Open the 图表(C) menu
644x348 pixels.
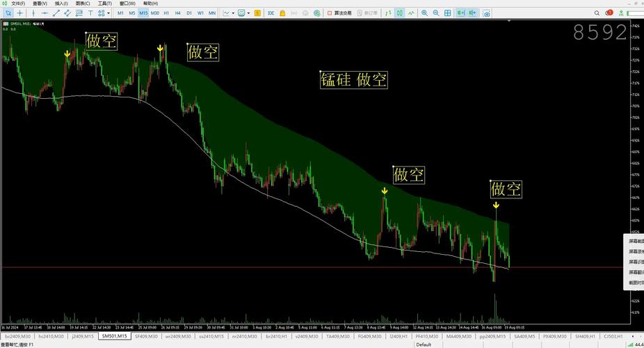(x=82, y=3)
